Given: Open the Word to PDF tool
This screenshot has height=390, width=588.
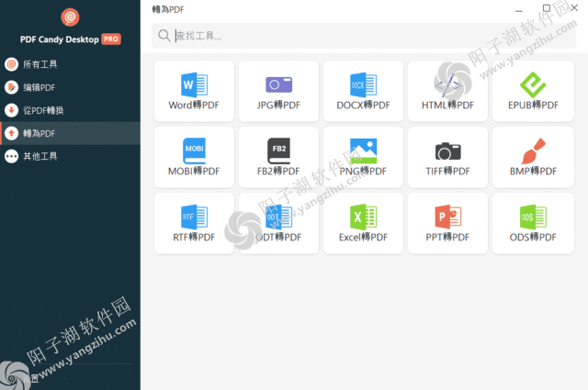Looking at the screenshot, I should pos(194,91).
